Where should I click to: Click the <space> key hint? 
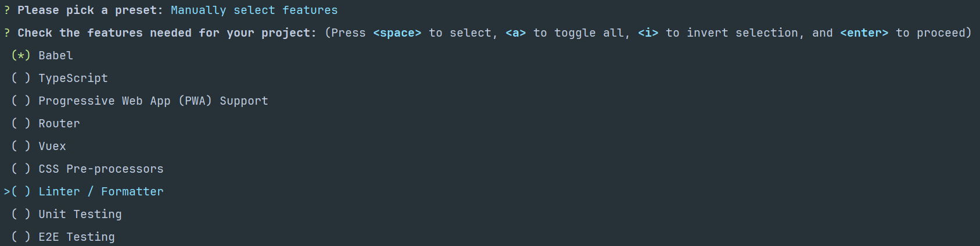pos(397,33)
